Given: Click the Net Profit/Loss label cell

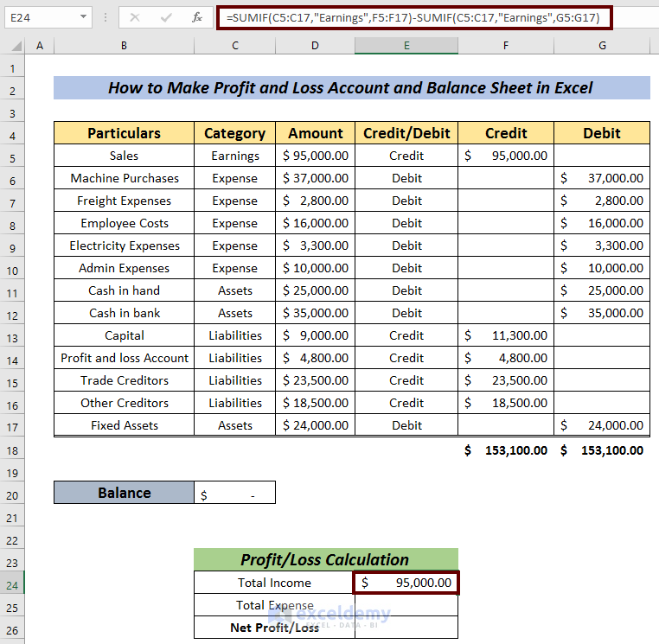Looking at the screenshot, I should click(x=274, y=628).
